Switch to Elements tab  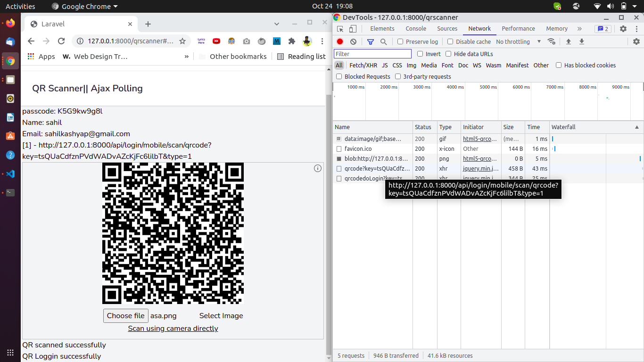[382, 29]
